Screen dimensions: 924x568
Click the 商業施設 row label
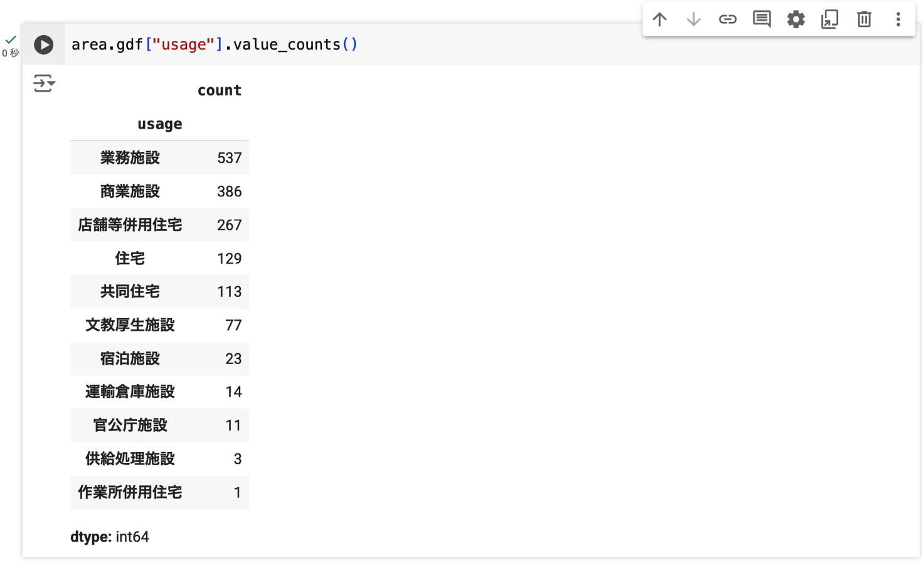(x=130, y=191)
